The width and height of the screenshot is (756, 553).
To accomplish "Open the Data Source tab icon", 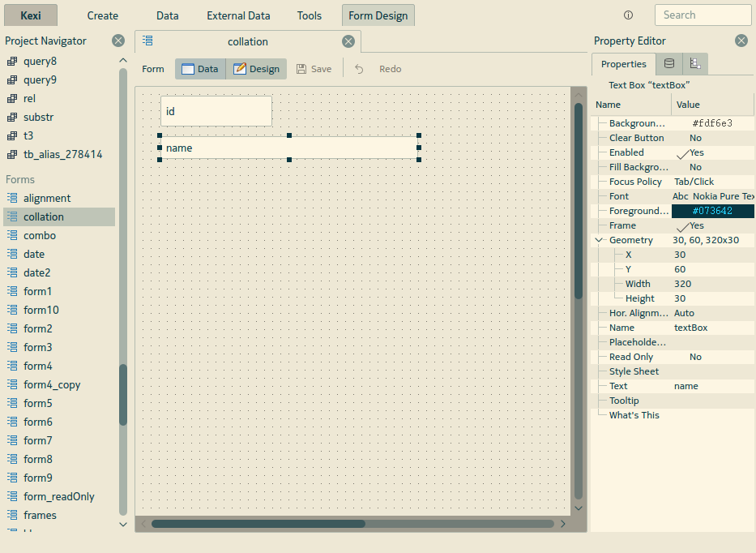I will [x=668, y=64].
